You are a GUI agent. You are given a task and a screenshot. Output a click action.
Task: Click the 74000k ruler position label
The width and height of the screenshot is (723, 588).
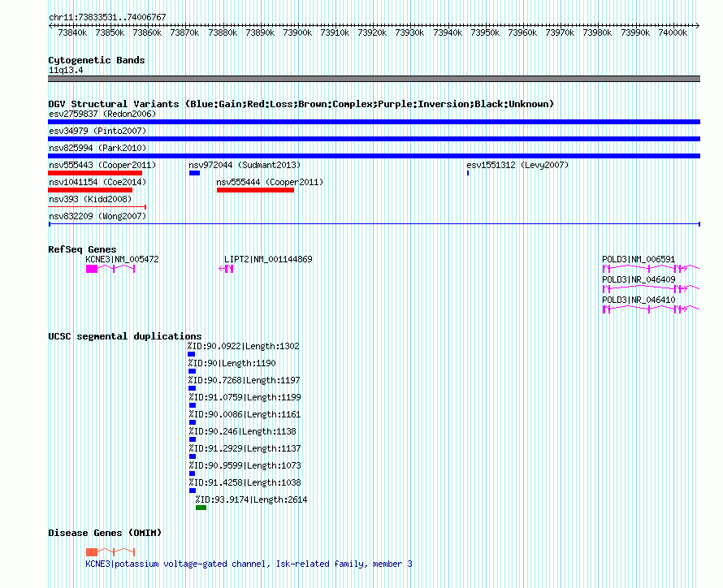673,32
